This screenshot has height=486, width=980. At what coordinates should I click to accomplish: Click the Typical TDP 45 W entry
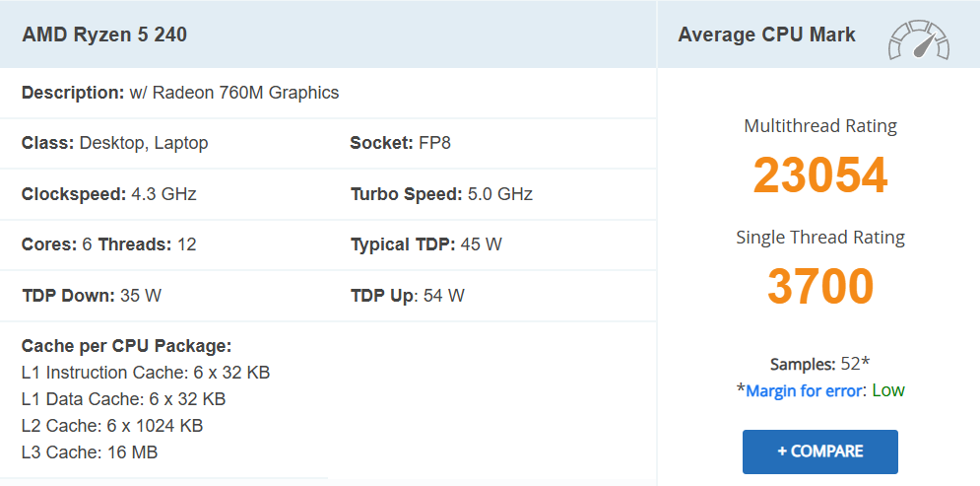[425, 244]
